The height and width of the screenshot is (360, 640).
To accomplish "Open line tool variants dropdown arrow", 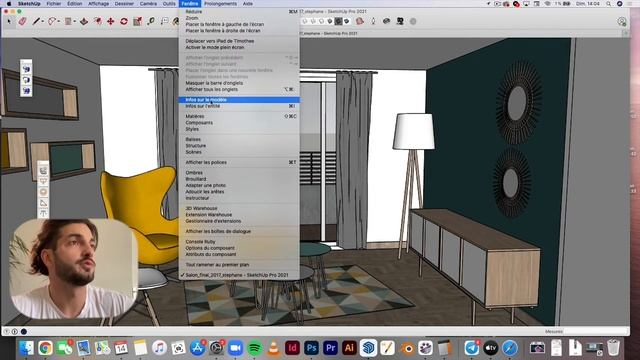I will click(x=42, y=22).
